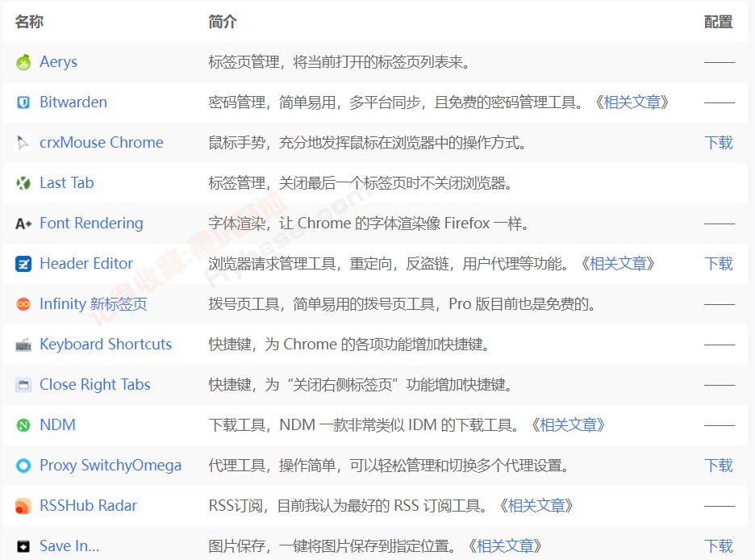Screen dimensions: 755x560
Task: Click 下载 for Proxy SwitchyOmega config
Action: pyautogui.click(x=719, y=466)
